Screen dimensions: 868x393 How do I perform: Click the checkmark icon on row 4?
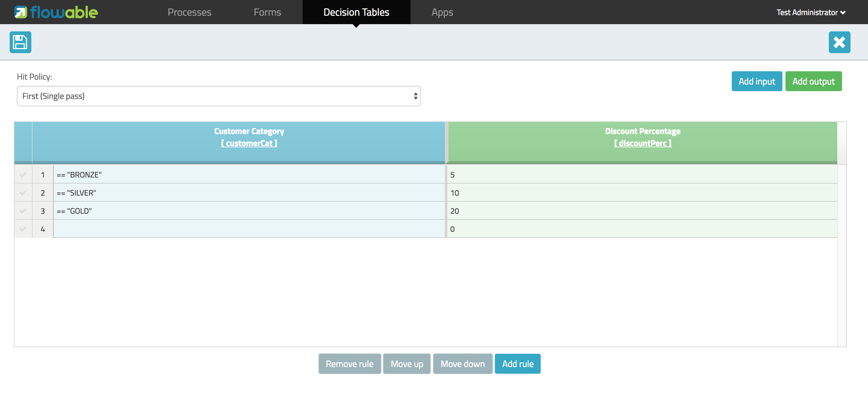click(x=23, y=228)
